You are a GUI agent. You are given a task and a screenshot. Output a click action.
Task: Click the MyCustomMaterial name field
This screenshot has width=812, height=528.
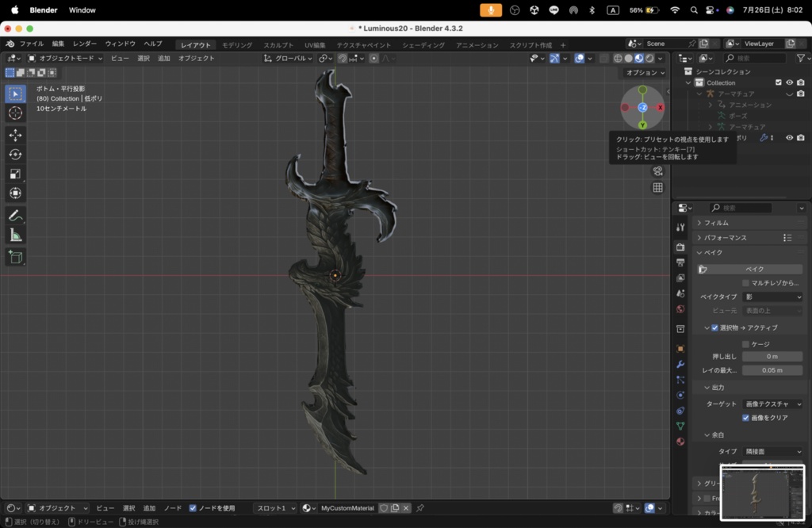347,508
